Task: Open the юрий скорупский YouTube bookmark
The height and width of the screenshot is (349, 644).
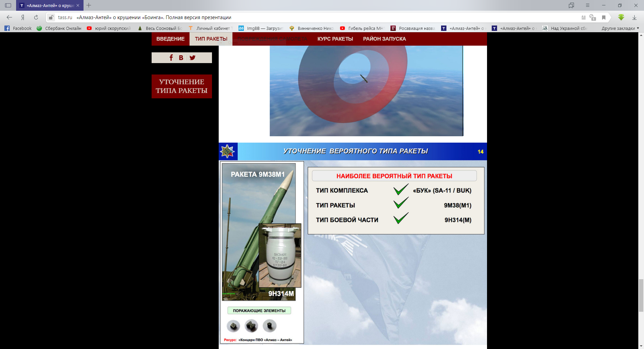Action: [109, 29]
